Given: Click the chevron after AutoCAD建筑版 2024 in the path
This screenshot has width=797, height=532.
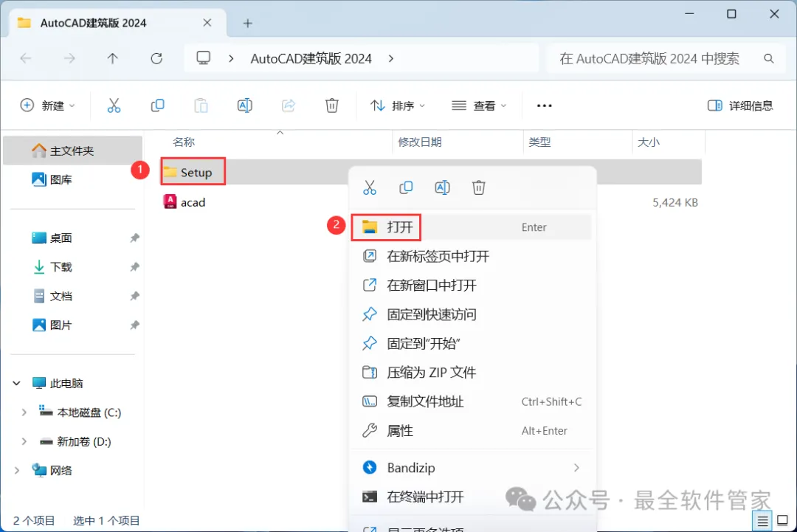Looking at the screenshot, I should tap(390, 59).
